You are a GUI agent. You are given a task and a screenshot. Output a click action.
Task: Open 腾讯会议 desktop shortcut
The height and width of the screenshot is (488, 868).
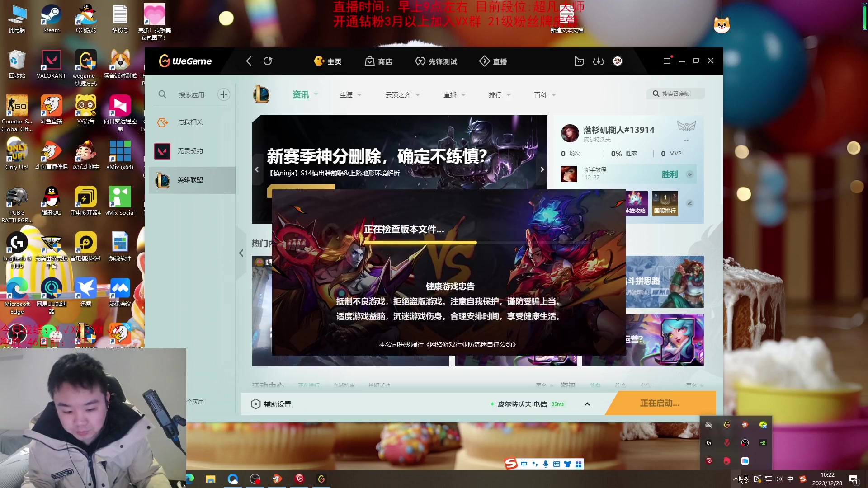[120, 292]
